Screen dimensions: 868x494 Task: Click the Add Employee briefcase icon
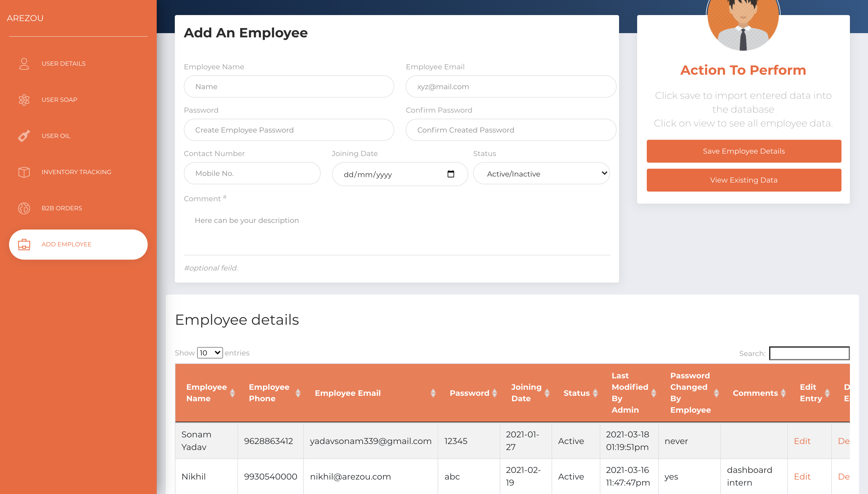pyautogui.click(x=24, y=244)
